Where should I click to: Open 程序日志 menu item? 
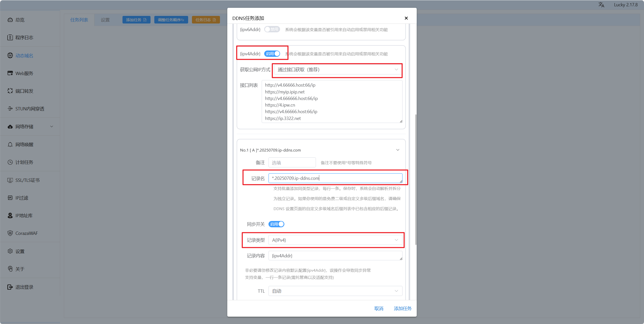pyautogui.click(x=30, y=37)
